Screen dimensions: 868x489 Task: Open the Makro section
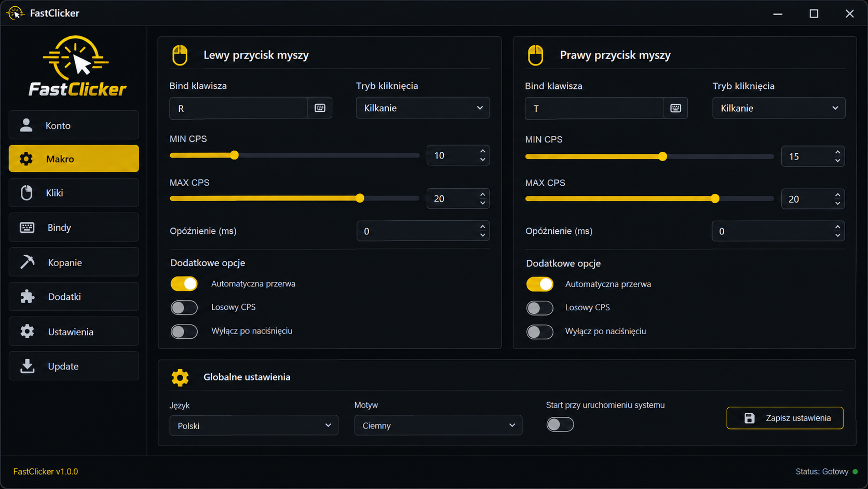(x=74, y=158)
